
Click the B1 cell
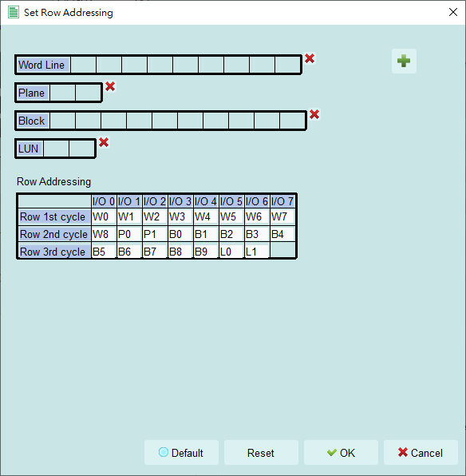(x=206, y=234)
